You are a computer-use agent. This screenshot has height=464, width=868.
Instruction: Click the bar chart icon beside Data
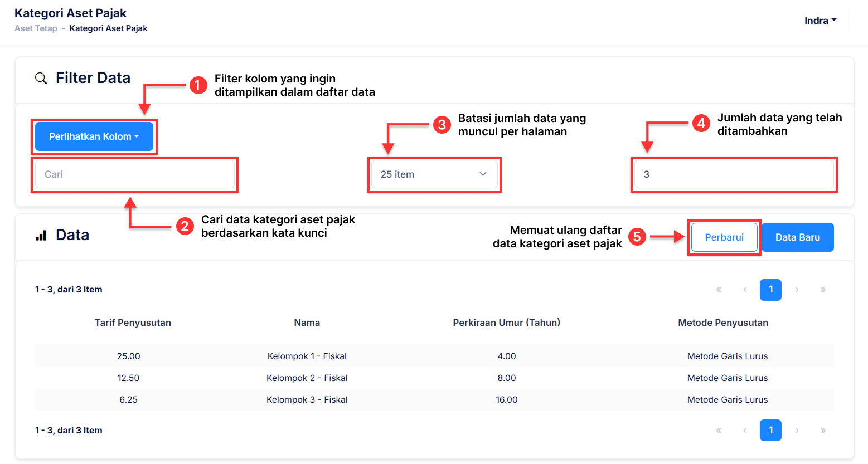click(41, 236)
